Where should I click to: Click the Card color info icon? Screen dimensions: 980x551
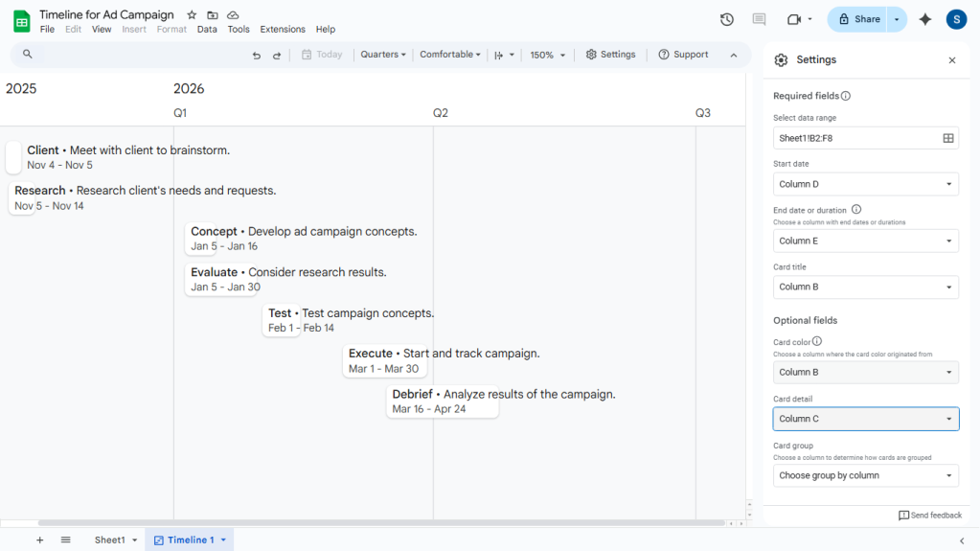(x=817, y=341)
